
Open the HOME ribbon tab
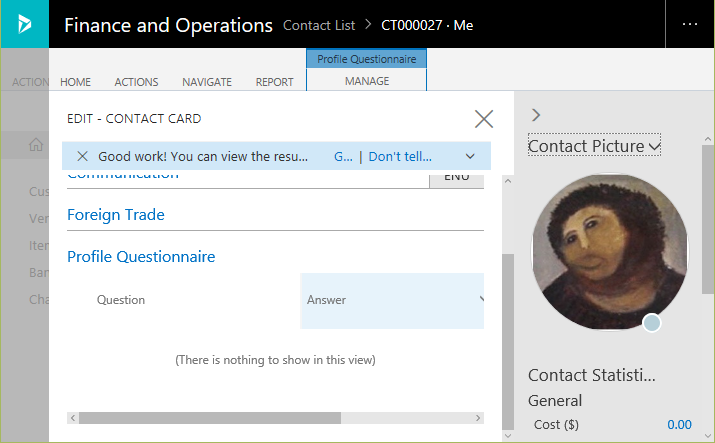click(x=75, y=82)
